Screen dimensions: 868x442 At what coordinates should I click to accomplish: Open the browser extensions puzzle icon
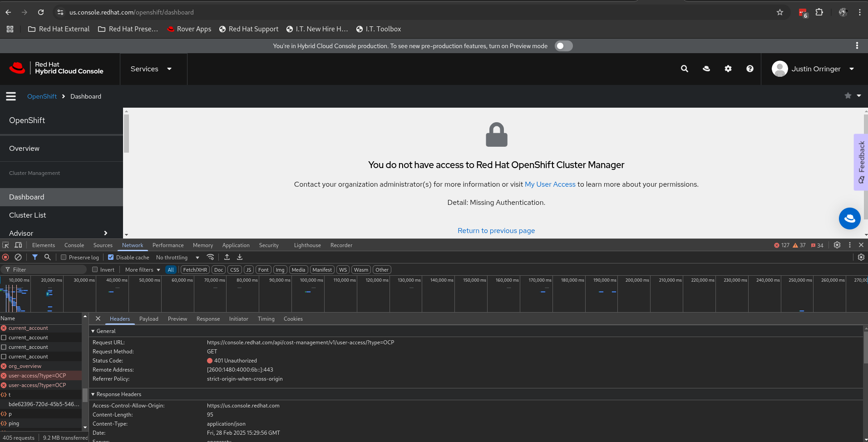click(x=819, y=12)
